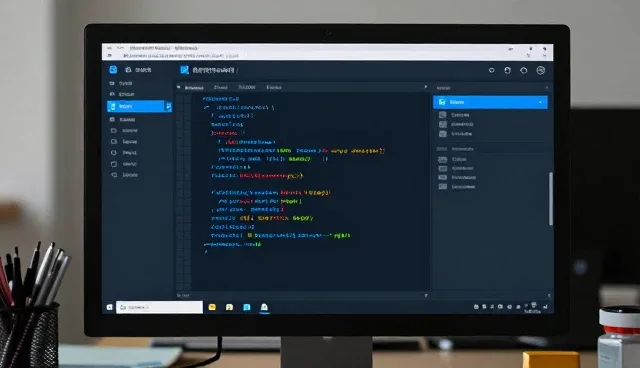640x368 pixels.
Task: Open the active underlined app in the Windows taskbar
Action: pyautogui.click(x=264, y=307)
